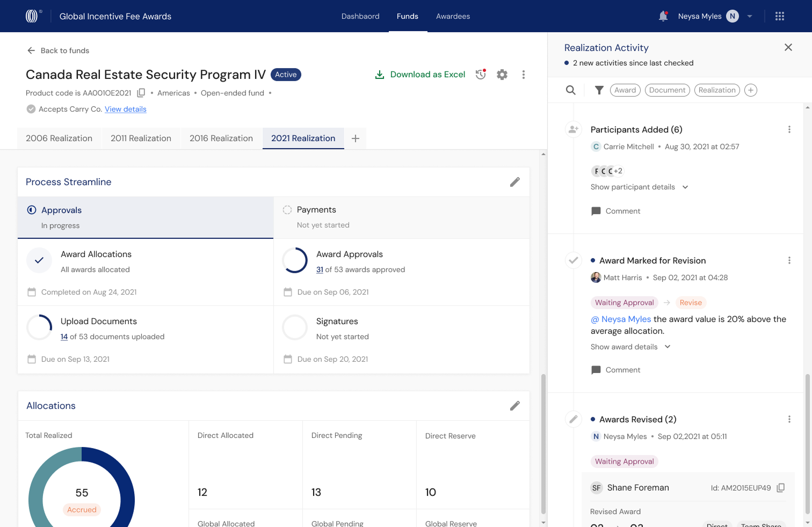Click the Total Realized donut chart
Image resolution: width=812 pixels, height=527 pixels.
(82, 487)
